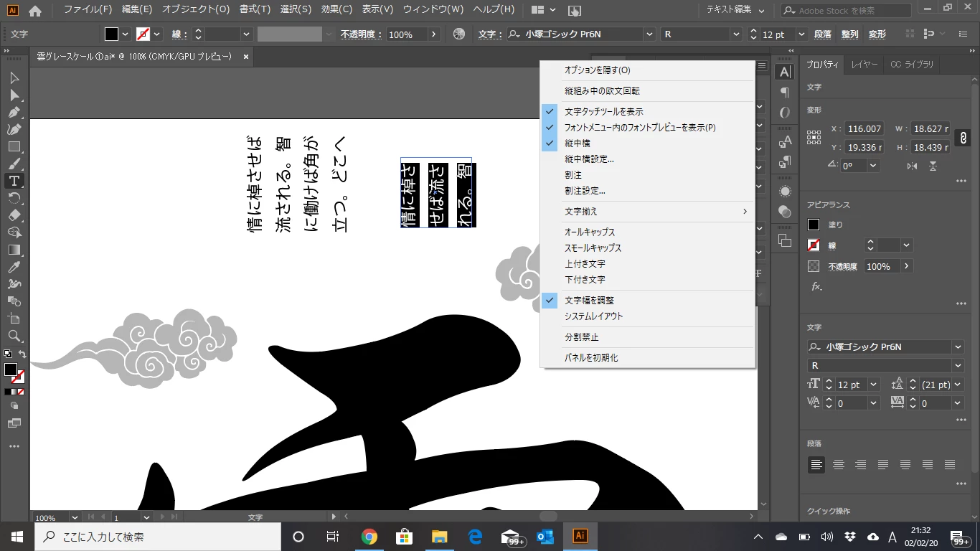Choose パネルを初期化 from menu
The height and width of the screenshot is (551, 980).
click(x=591, y=358)
